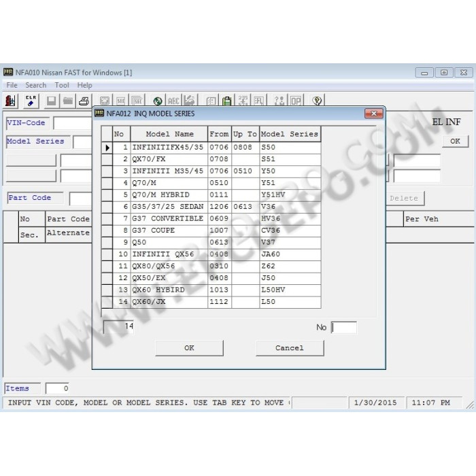Select the QX60/JX model row
The image size is (476, 476).
point(211,302)
